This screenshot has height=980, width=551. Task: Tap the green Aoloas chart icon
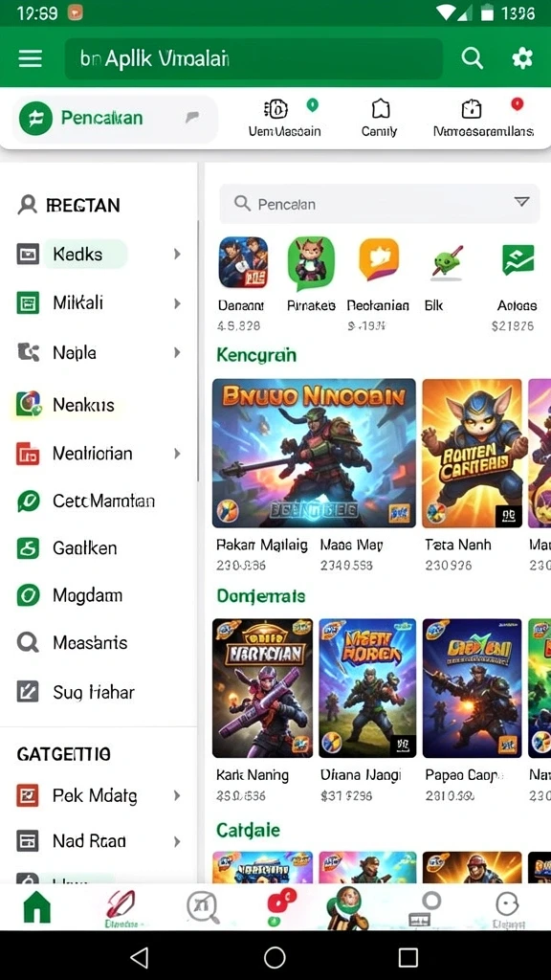(518, 259)
